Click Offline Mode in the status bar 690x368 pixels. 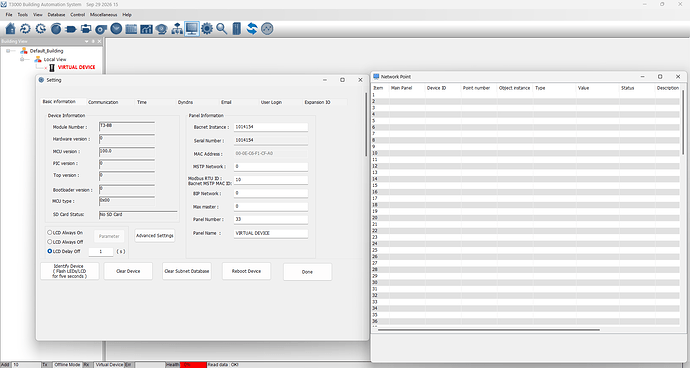[x=67, y=365]
